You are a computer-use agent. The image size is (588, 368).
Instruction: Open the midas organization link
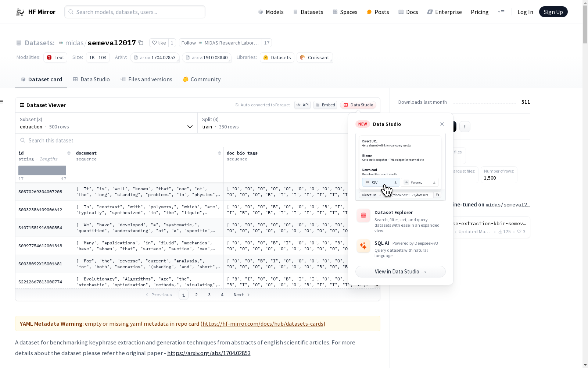[74, 43]
